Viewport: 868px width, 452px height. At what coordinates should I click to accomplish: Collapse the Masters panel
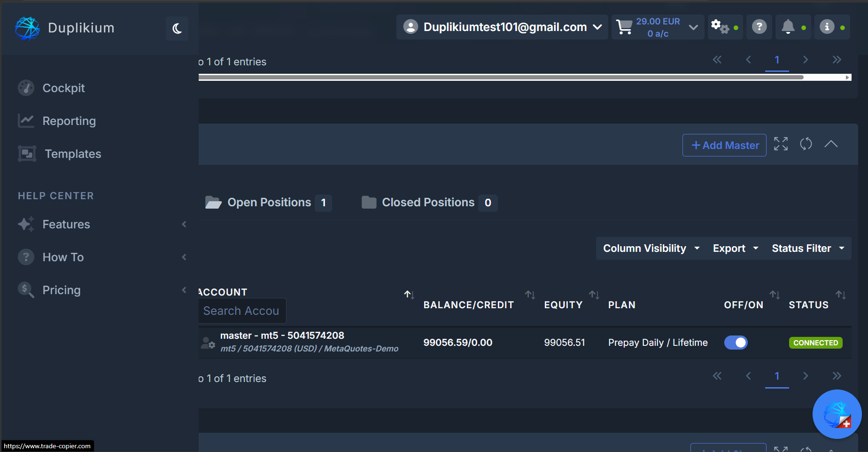[831, 144]
